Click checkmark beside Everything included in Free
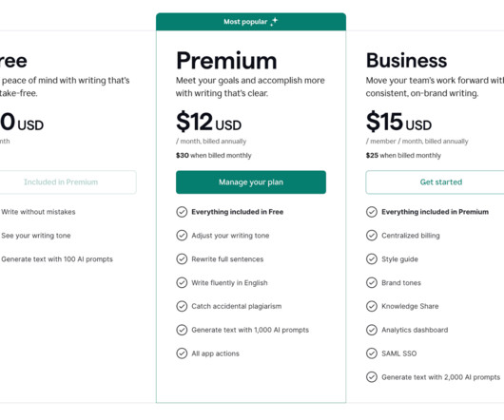504x420 pixels. [182, 212]
